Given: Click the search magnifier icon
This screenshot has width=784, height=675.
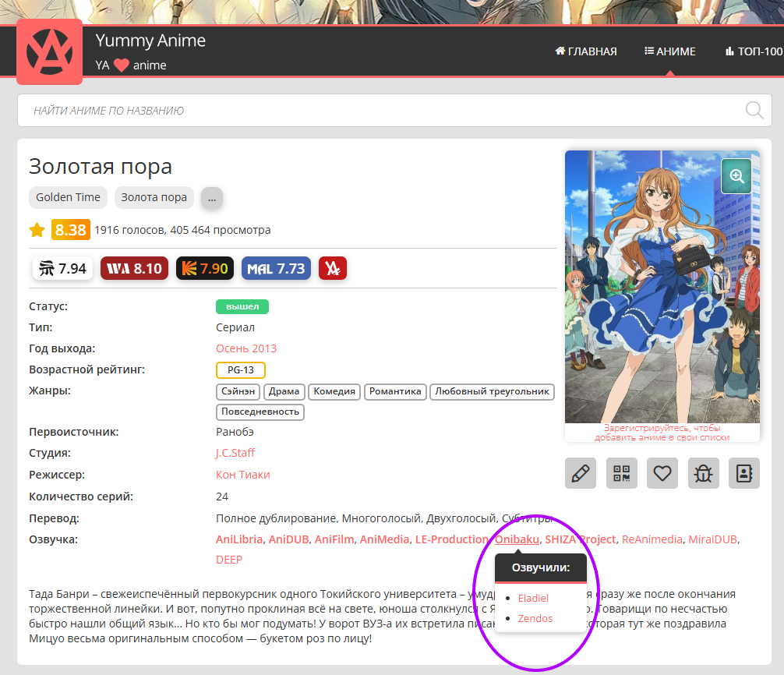Looking at the screenshot, I should (754, 110).
